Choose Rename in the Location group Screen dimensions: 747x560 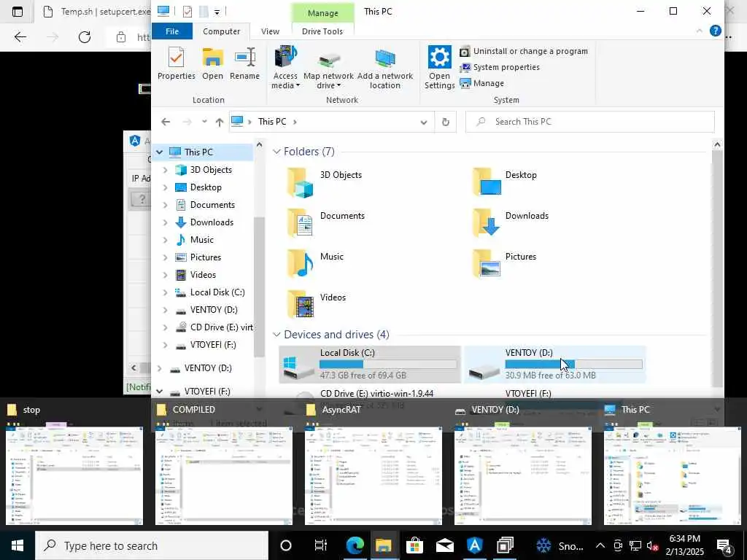(x=244, y=63)
